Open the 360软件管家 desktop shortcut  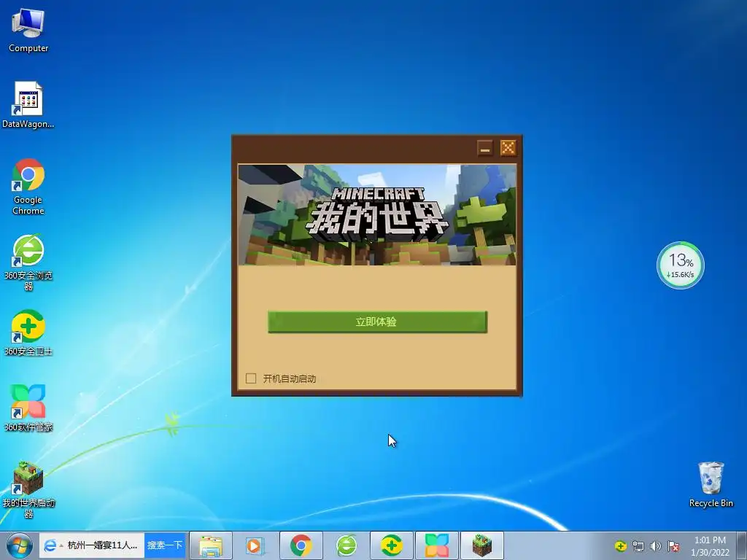pyautogui.click(x=28, y=408)
